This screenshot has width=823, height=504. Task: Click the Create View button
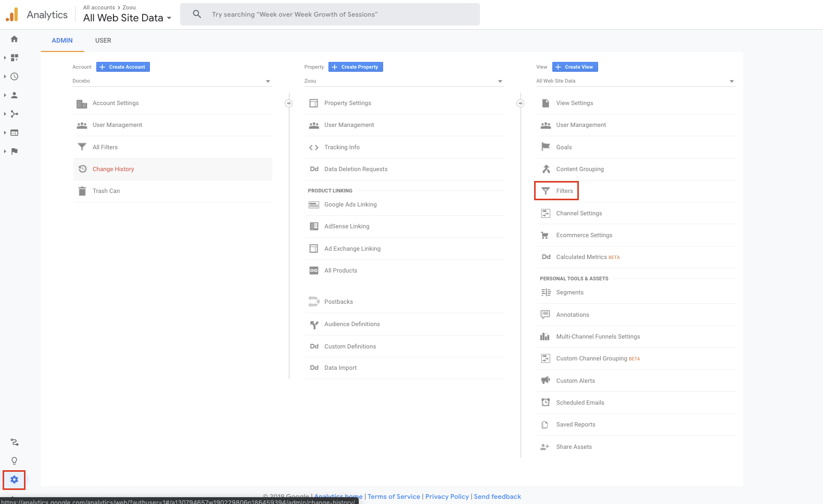575,67
